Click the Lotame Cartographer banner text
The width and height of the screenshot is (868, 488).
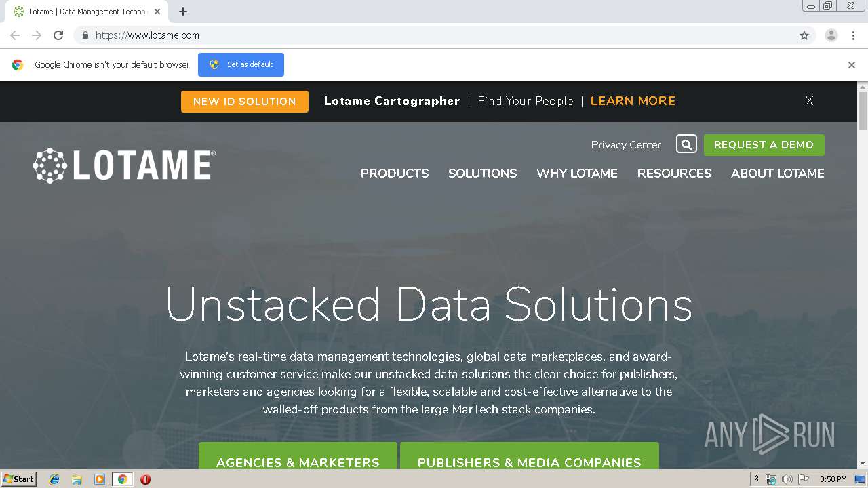point(392,101)
